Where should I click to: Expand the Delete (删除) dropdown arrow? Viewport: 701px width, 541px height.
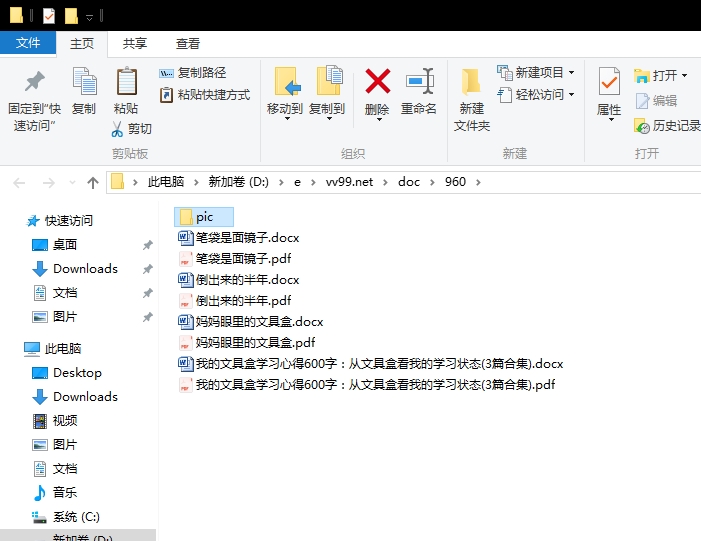(x=379, y=119)
